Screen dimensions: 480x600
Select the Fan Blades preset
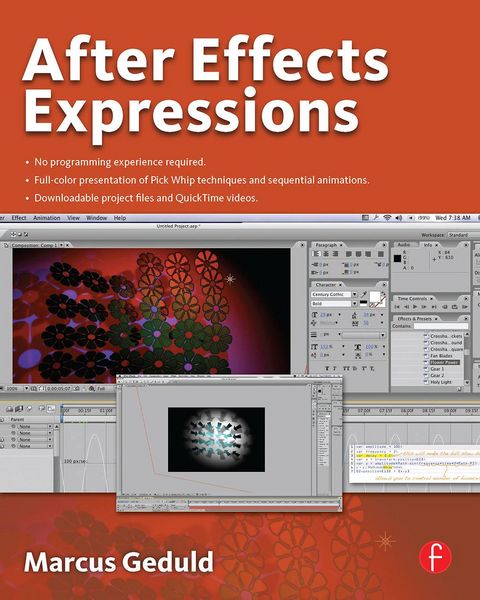pyautogui.click(x=441, y=356)
